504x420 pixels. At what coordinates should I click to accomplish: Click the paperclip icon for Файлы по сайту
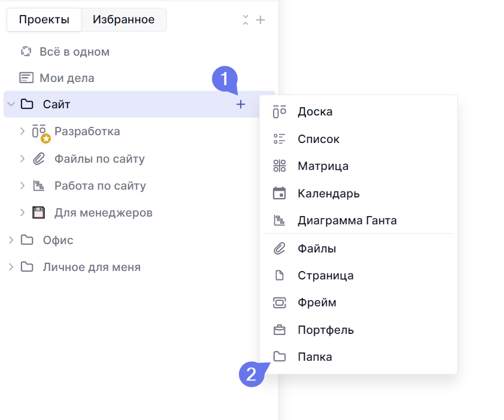point(39,159)
